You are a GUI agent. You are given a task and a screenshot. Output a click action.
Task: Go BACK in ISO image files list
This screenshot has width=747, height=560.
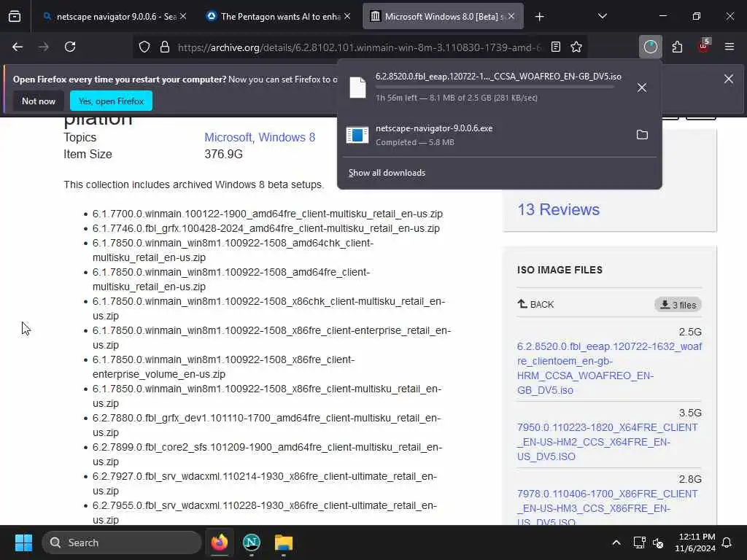point(536,304)
